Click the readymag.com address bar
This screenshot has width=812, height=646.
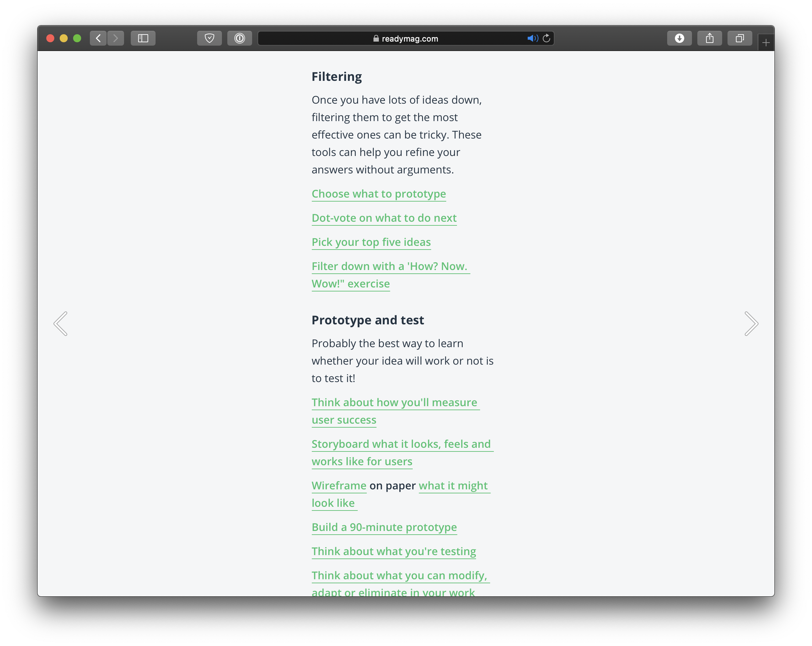coord(405,39)
